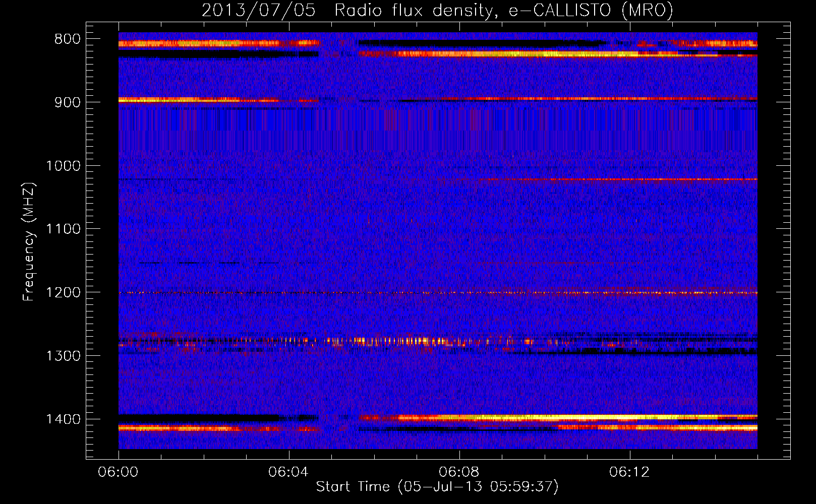Click the 06:08 time axis label
Screen dimensions: 816x504
tap(459, 472)
